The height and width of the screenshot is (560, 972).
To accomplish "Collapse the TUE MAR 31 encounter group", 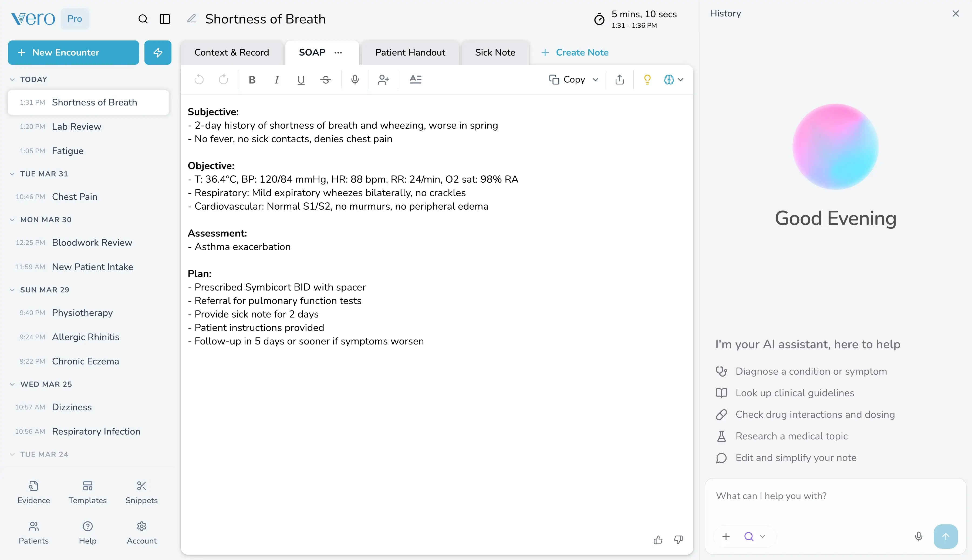I will pos(12,173).
